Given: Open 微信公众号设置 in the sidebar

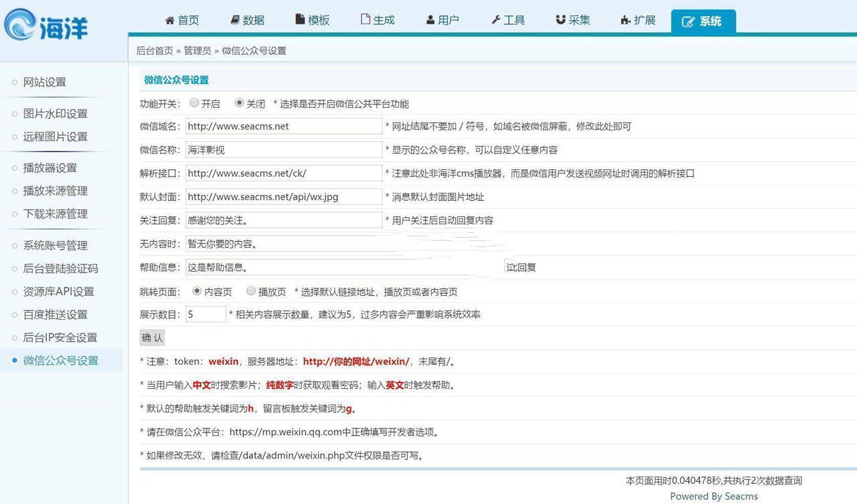Looking at the screenshot, I should pos(61,360).
